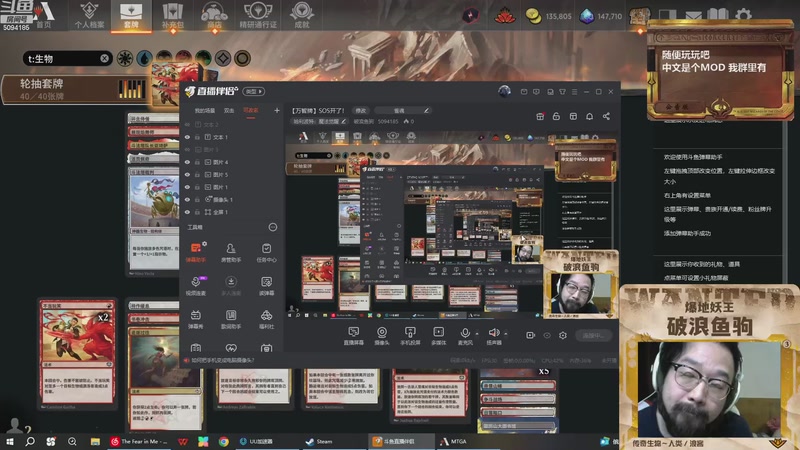Toggle visibility of 摄像头 1 source
The height and width of the screenshot is (450, 800).
click(x=187, y=199)
